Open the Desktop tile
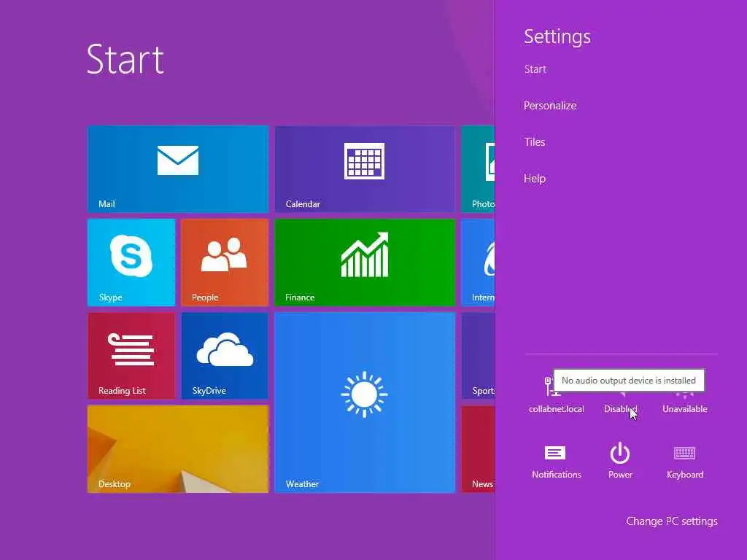 coord(178,449)
